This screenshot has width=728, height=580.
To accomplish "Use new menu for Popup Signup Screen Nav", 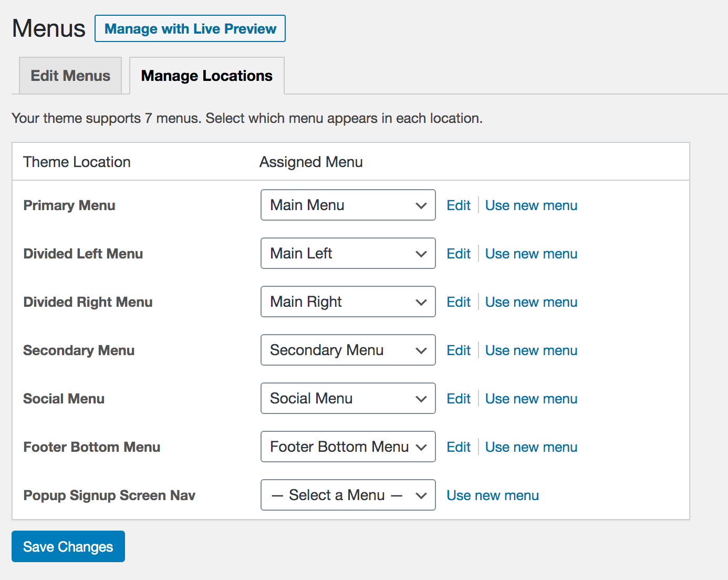I will 492,495.
